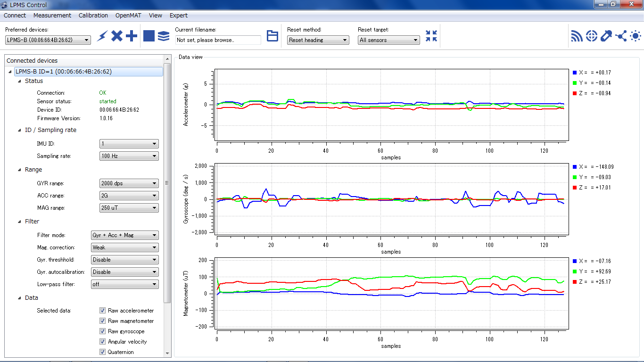This screenshot has width=644, height=362.
Task: Click the Current filename input field
Action: click(x=218, y=40)
